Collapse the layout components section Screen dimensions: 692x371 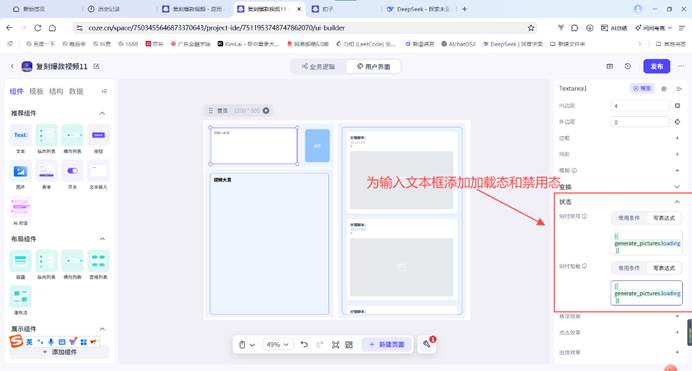[x=102, y=239]
